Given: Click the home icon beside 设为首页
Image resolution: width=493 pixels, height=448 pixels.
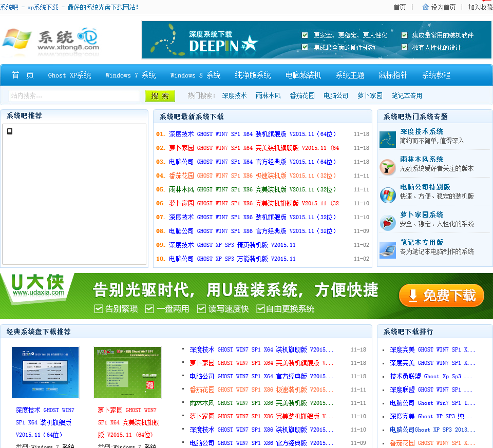Looking at the screenshot, I should 425,7.
